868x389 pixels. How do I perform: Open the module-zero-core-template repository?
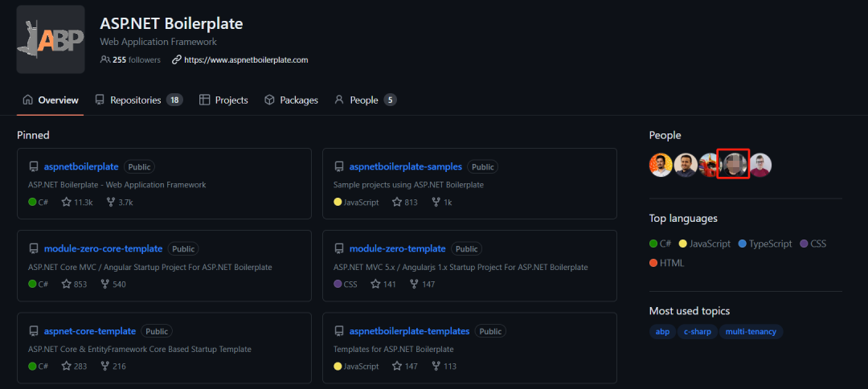[103, 248]
